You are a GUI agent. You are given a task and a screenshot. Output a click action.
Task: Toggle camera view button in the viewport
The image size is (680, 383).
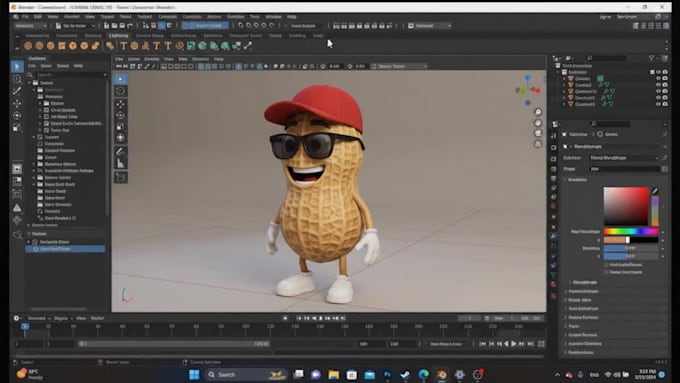pyautogui.click(x=538, y=133)
